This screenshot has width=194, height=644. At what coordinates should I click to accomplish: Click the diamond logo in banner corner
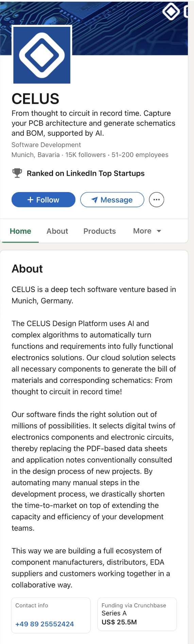point(171,12)
